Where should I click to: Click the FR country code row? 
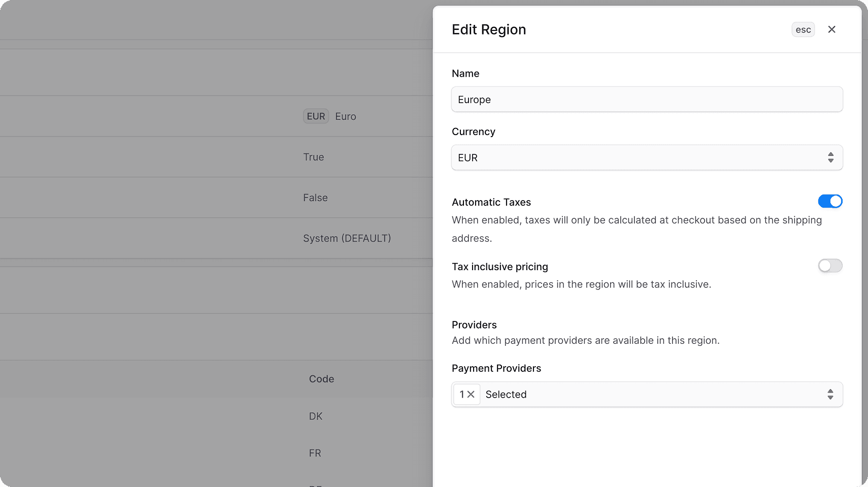(315, 453)
